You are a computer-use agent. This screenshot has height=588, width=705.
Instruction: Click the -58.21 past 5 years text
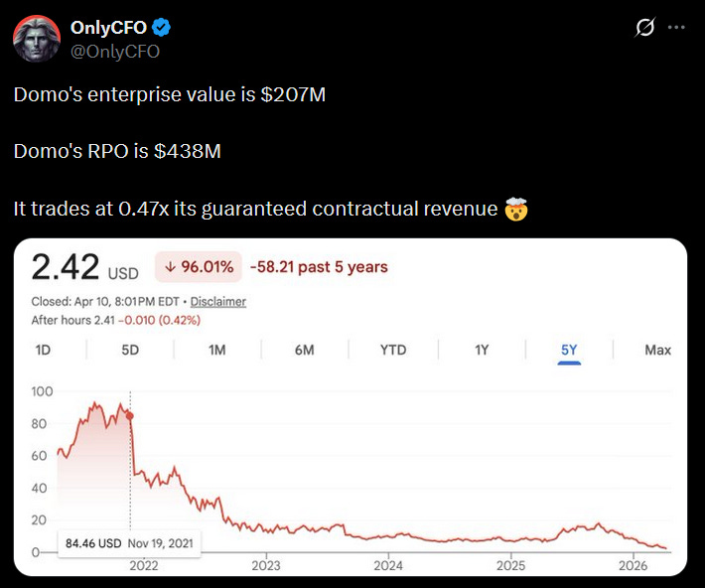click(x=319, y=267)
